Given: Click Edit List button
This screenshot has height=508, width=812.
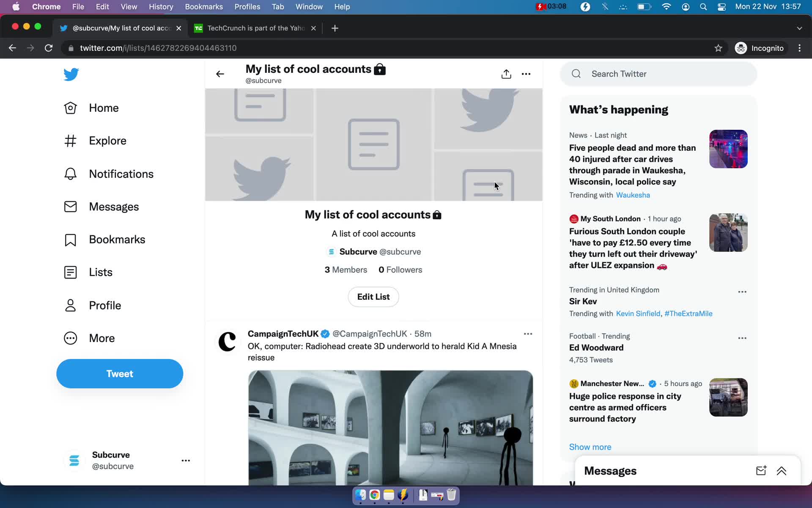Looking at the screenshot, I should [x=373, y=297].
